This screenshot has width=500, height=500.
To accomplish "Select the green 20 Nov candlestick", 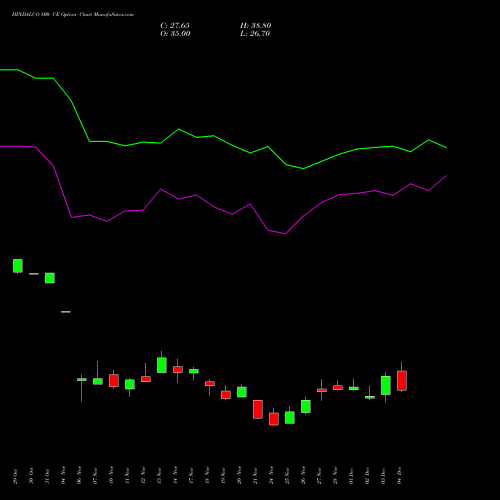I will (x=242, y=392).
